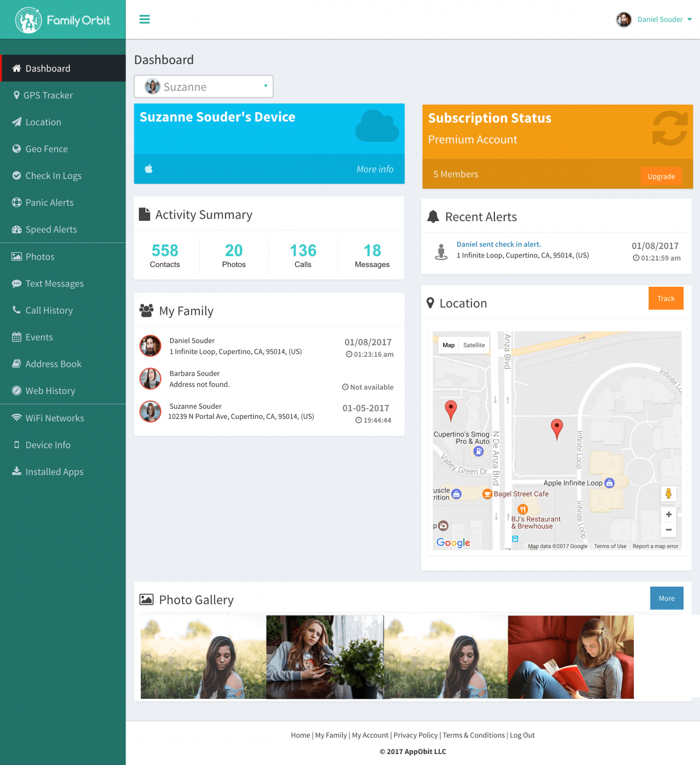The height and width of the screenshot is (765, 700).
Task: Select the Map view toggle
Action: pyautogui.click(x=448, y=345)
